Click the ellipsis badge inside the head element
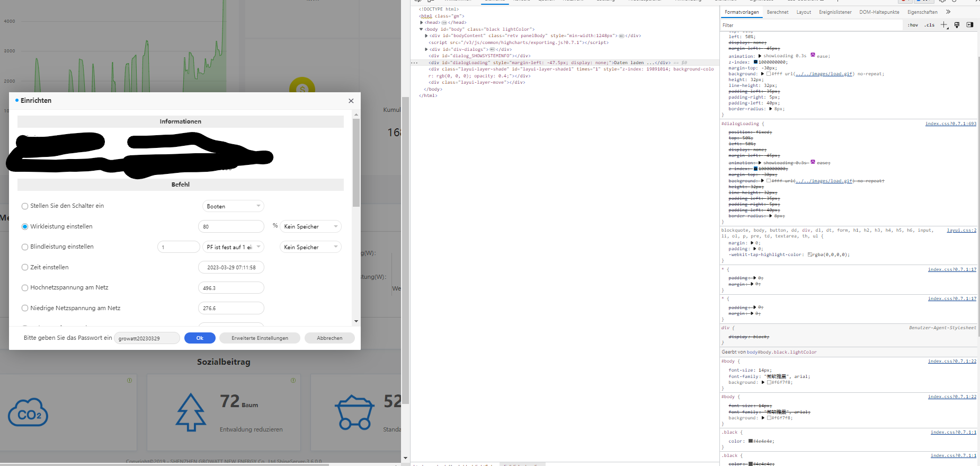Image resolution: width=980 pixels, height=466 pixels. pyautogui.click(x=444, y=23)
